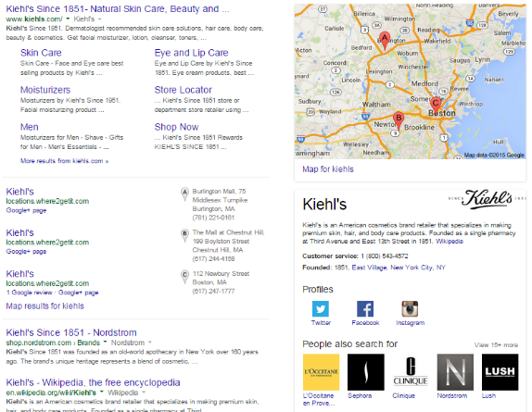Open Kiehl's listing for Chestnut Hill mall
Screen dimensions: 532x412
click(20, 232)
